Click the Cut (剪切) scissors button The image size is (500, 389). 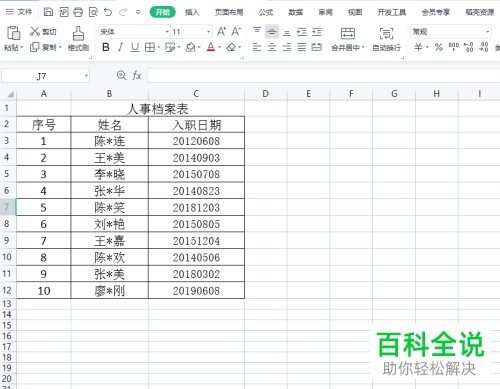pos(43,32)
